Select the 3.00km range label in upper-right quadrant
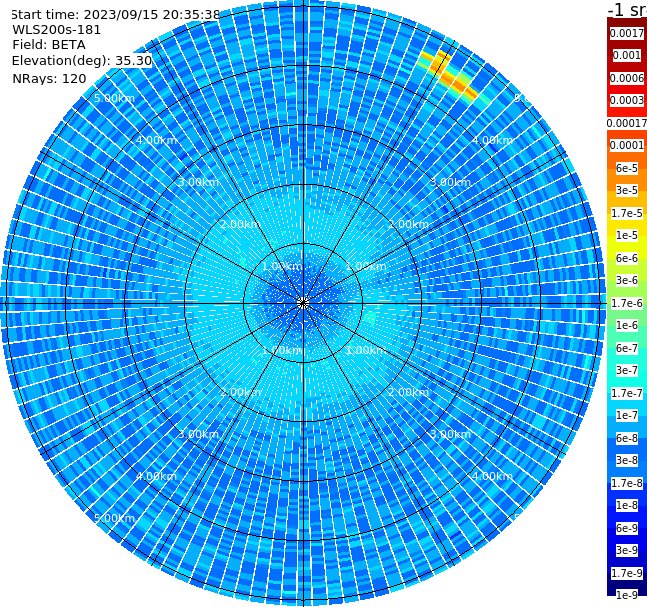The width and height of the screenshot is (647, 607). pyautogui.click(x=450, y=182)
